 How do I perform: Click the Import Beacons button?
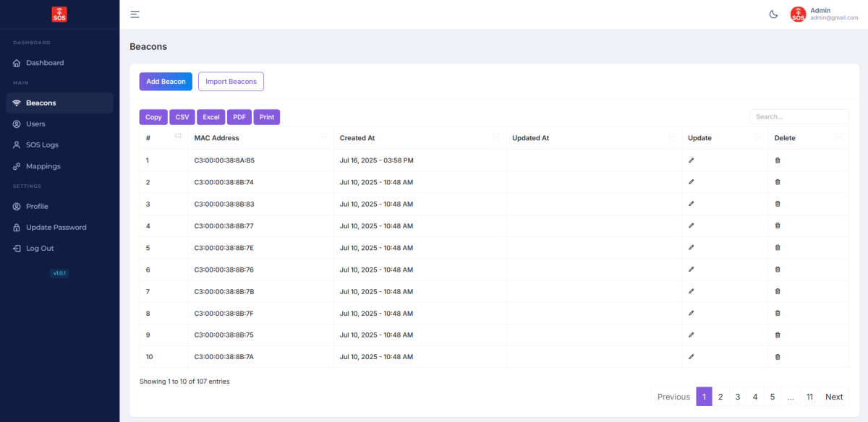(x=231, y=82)
